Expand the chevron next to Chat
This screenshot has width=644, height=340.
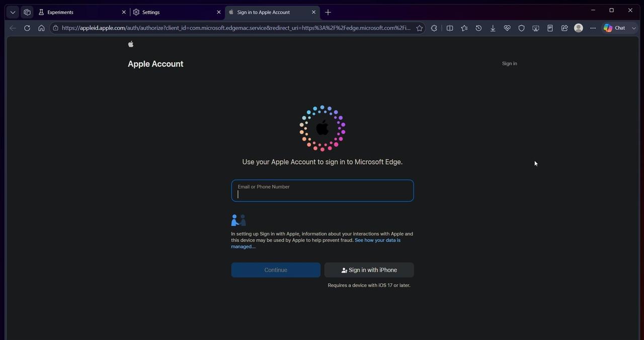point(634,28)
